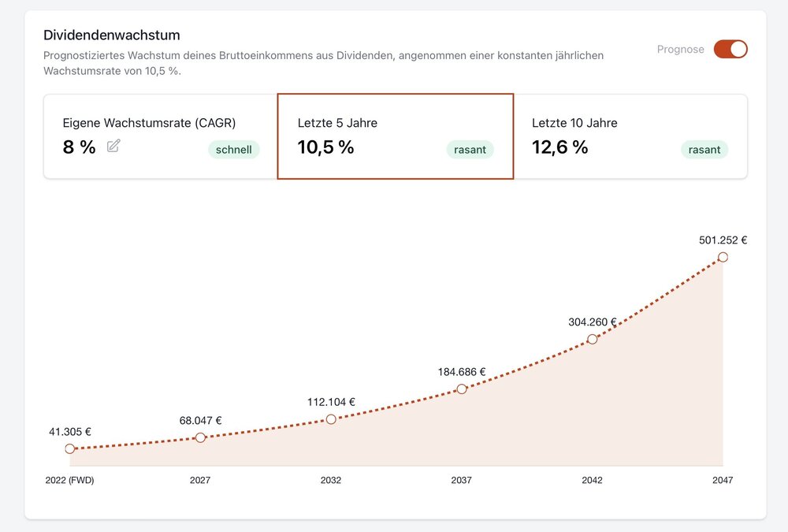Image resolution: width=788 pixels, height=532 pixels.
Task: Click the rasant badge in Letzte 5 Jahre
Action: click(470, 149)
